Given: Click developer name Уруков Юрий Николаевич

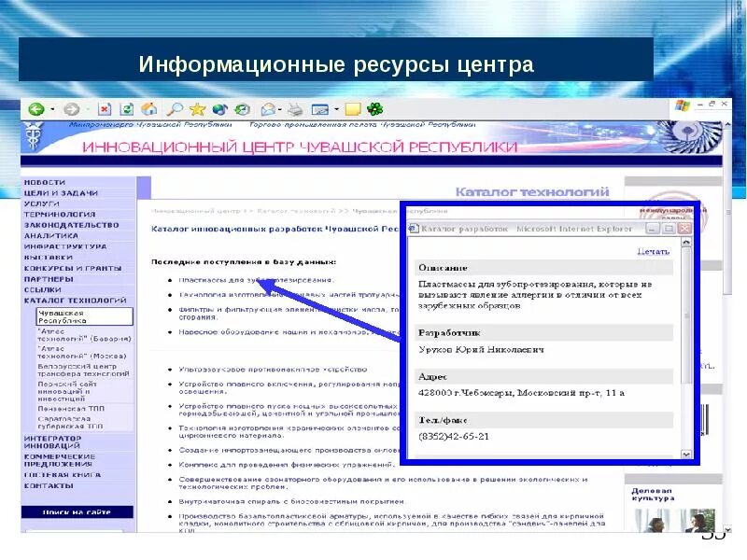Looking at the screenshot, I should pos(481,349).
